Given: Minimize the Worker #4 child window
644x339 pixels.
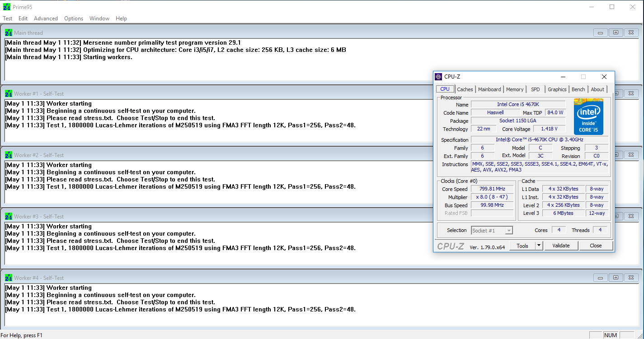Looking at the screenshot, I should [600, 278].
